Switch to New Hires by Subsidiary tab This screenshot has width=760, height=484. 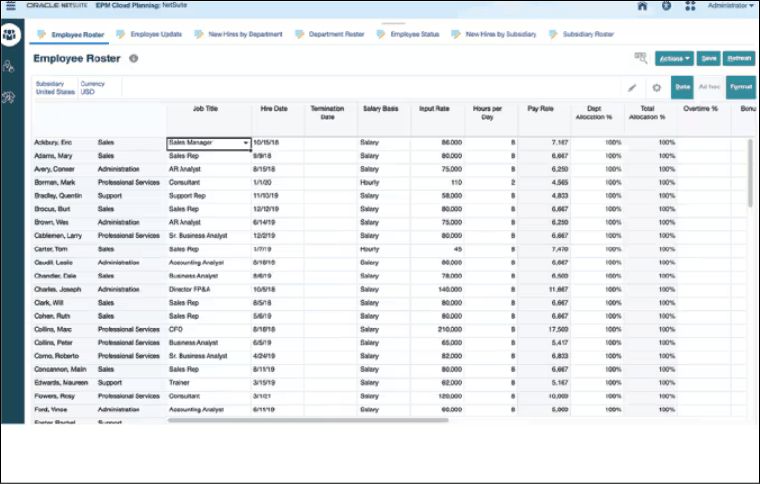point(501,34)
